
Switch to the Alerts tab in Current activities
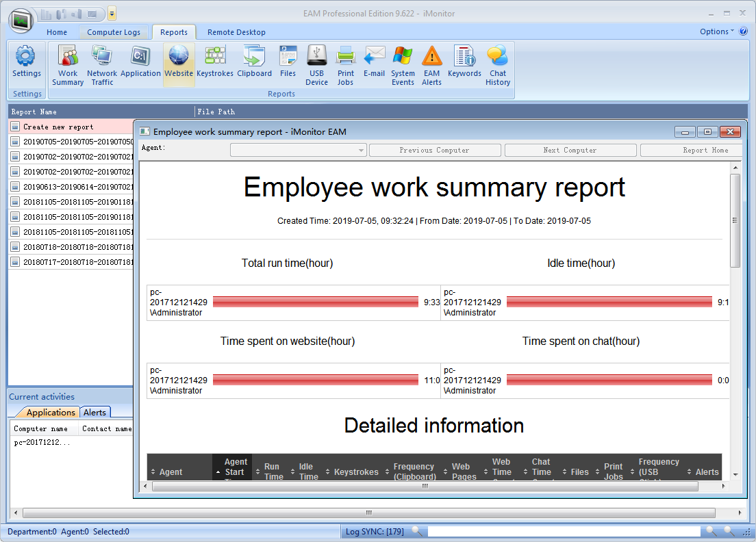[94, 413]
